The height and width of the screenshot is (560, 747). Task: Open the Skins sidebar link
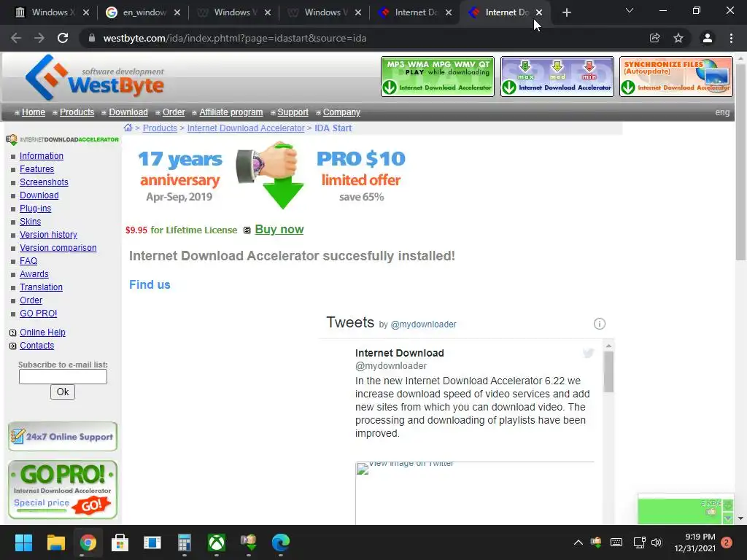[x=30, y=222]
